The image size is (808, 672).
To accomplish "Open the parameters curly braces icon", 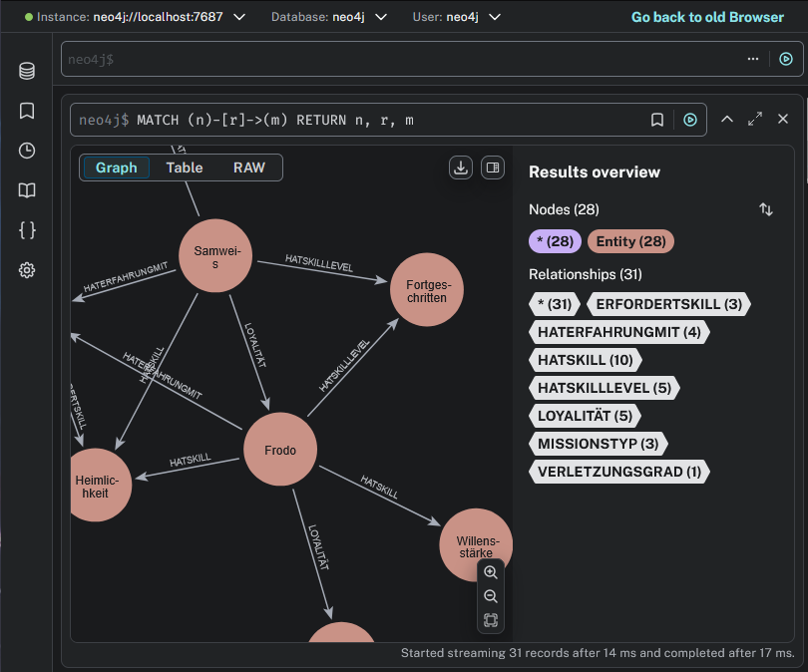I will pos(27,230).
